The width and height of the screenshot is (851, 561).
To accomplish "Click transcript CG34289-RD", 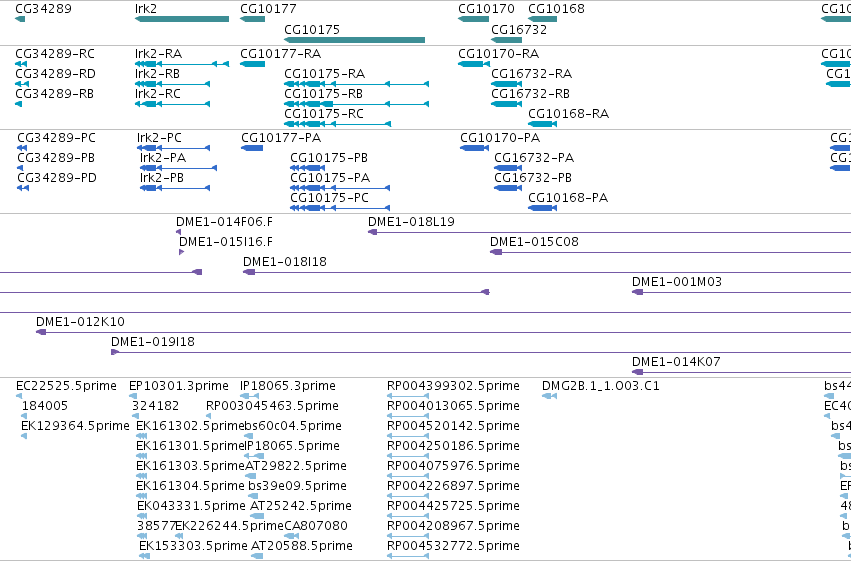I will point(22,84).
